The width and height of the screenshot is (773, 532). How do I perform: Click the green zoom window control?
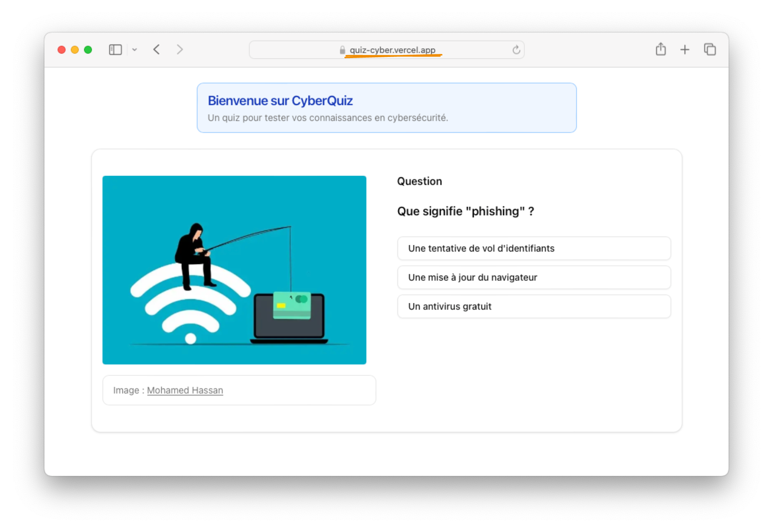(88, 49)
